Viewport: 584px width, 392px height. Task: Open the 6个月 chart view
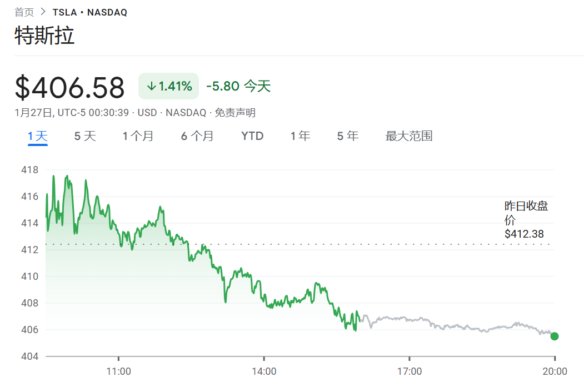pos(197,135)
